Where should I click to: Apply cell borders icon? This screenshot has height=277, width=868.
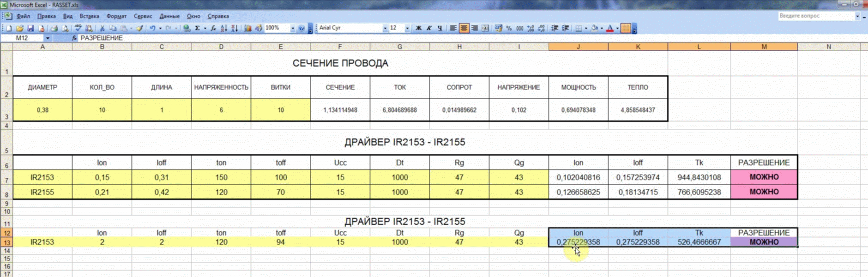point(579,28)
